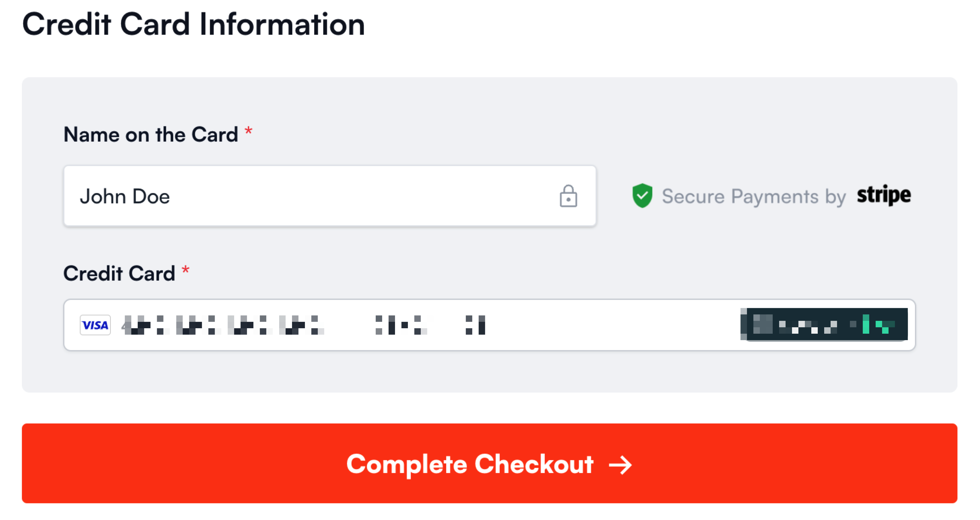The height and width of the screenshot is (520, 980).
Task: Click the Name on the Card label
Action: coord(151,135)
